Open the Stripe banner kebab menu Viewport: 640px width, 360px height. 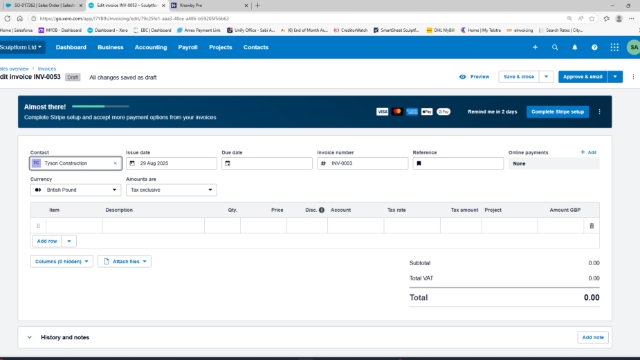[599, 111]
